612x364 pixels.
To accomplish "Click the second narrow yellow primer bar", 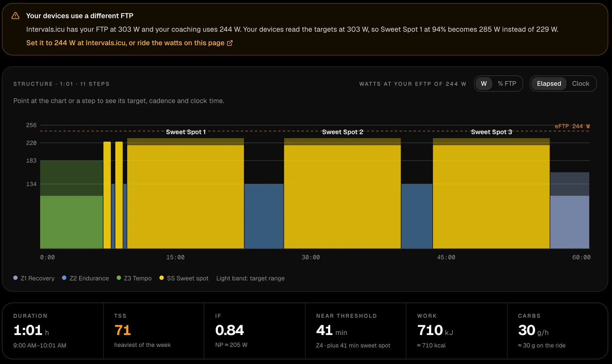I will [x=119, y=195].
